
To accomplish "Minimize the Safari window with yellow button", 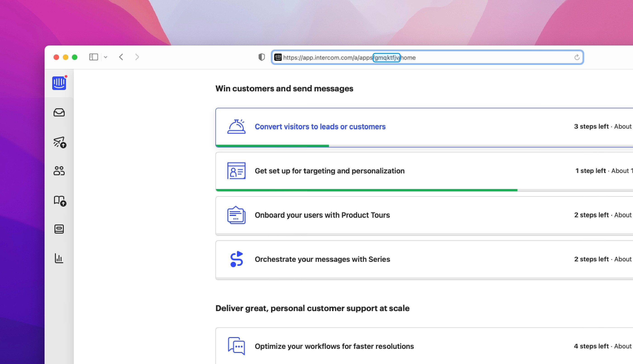I will click(66, 57).
